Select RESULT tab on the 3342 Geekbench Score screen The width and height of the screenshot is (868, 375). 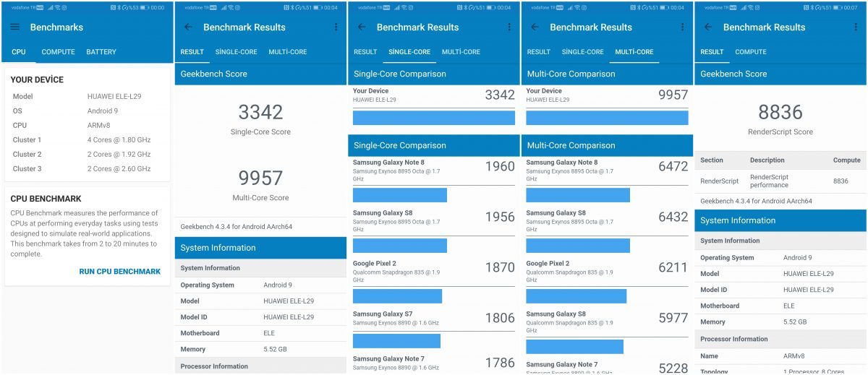(192, 52)
